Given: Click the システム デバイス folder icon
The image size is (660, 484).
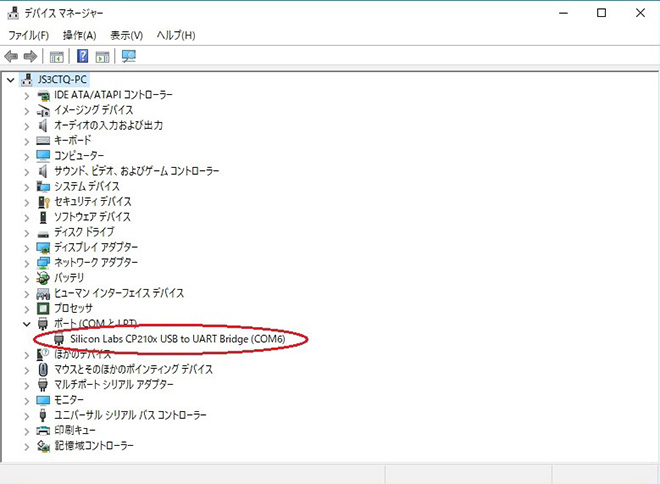Looking at the screenshot, I should [43, 186].
